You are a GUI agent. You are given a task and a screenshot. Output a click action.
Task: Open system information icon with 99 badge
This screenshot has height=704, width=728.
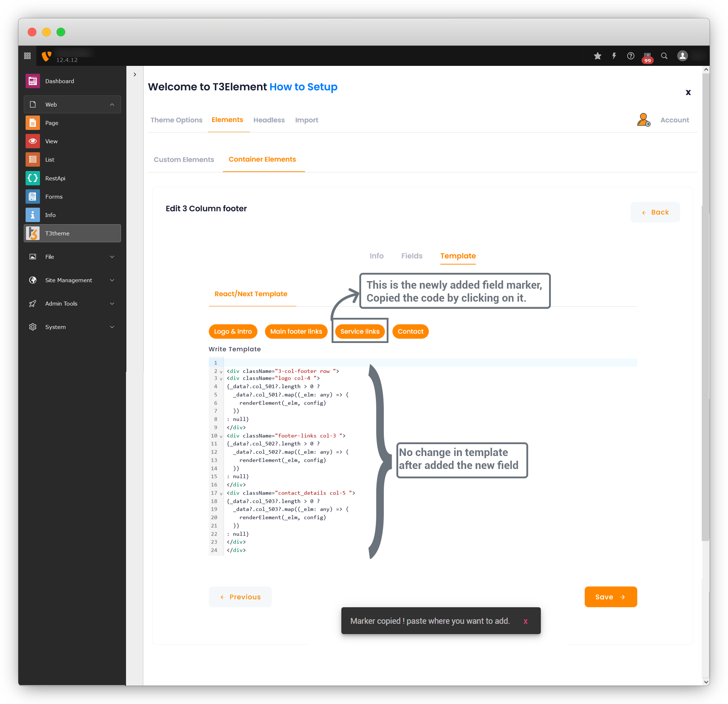[x=647, y=57]
